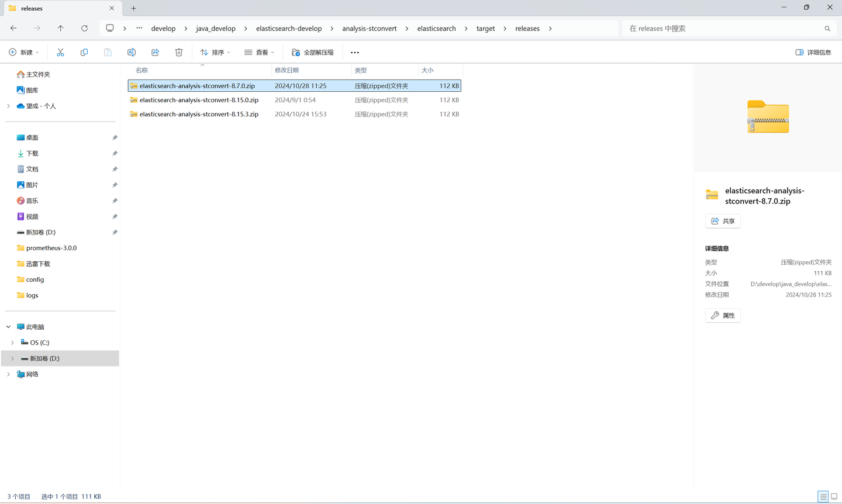Refresh the releases folder view

84,28
